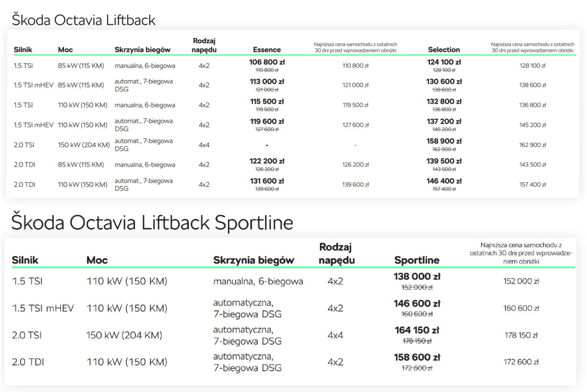Click the crossed-out 162 900 zł Selection price

click(444, 150)
